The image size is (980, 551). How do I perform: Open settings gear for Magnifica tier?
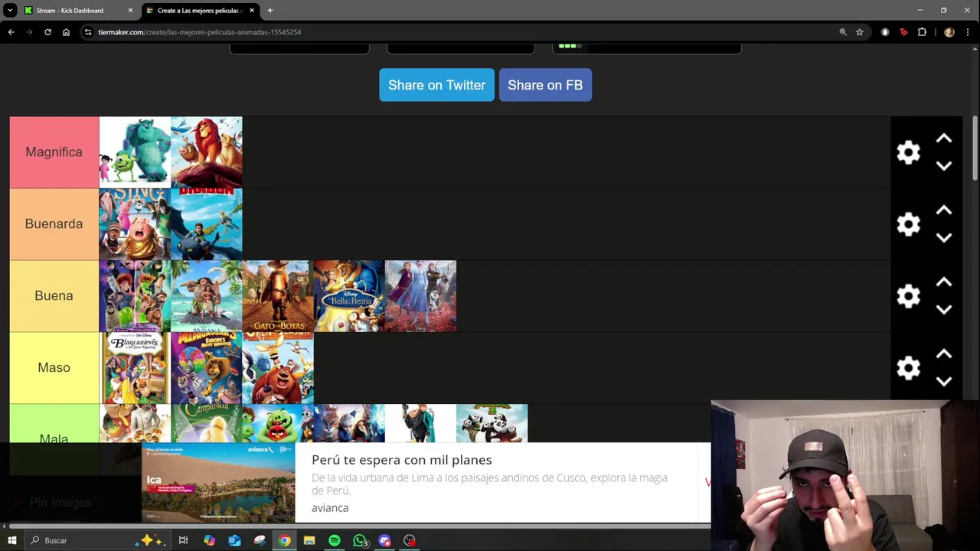pos(908,152)
